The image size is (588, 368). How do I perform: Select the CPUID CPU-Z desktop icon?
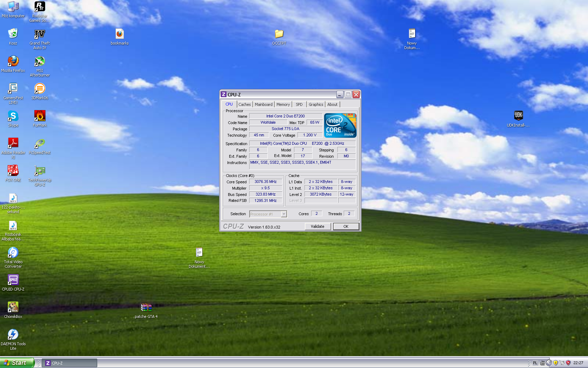tap(13, 282)
